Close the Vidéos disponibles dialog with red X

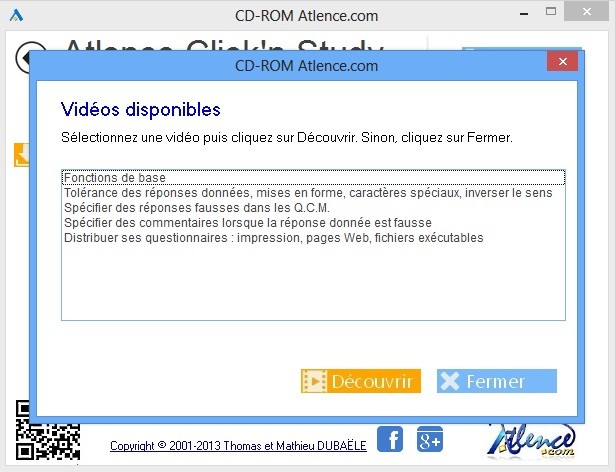[x=562, y=61]
